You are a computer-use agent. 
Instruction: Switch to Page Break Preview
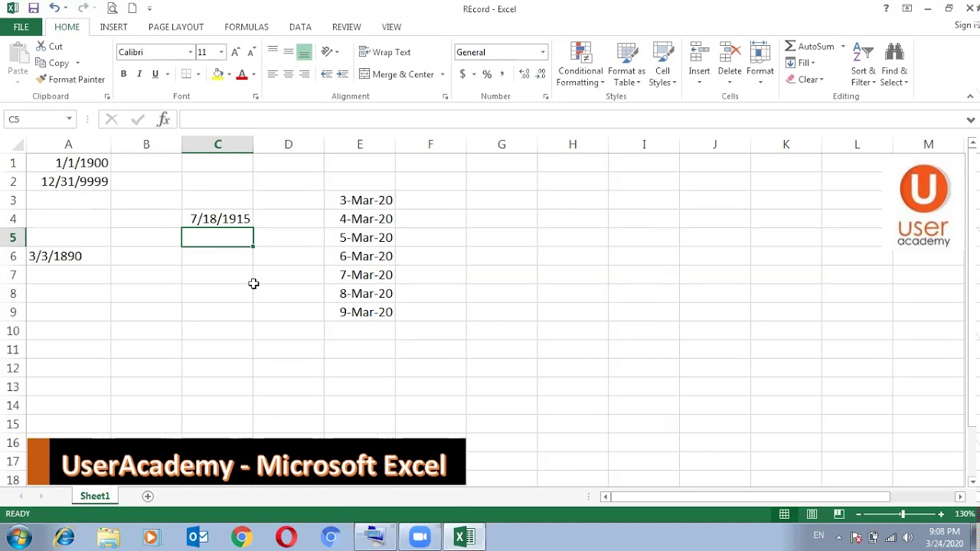pyautogui.click(x=839, y=514)
